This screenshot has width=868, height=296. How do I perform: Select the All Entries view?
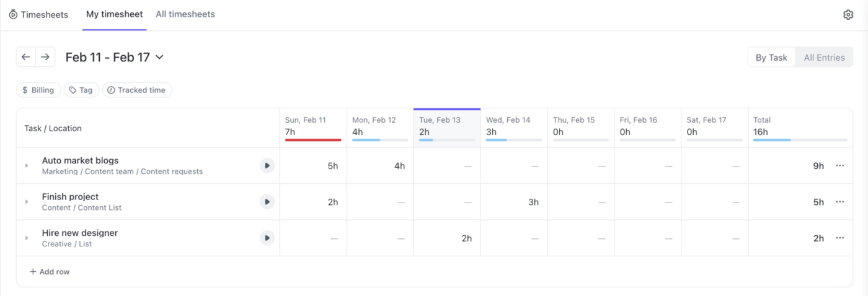coord(824,58)
